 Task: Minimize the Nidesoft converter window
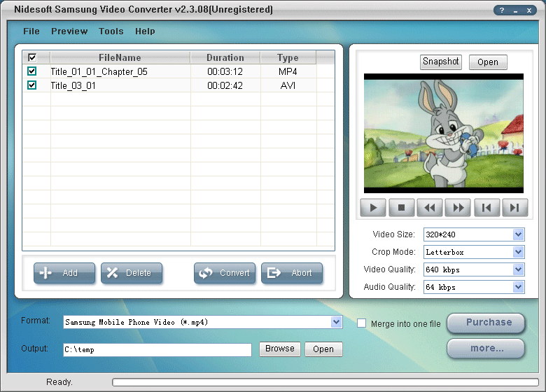click(515, 10)
